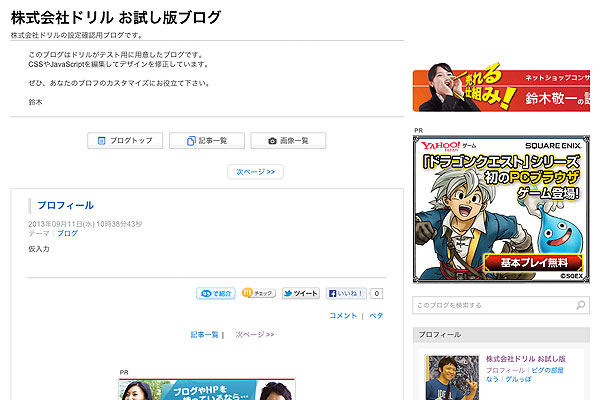The width and height of the screenshot is (600, 400).
Task: Open the 記事一覧 button near top
Action: coord(207,140)
